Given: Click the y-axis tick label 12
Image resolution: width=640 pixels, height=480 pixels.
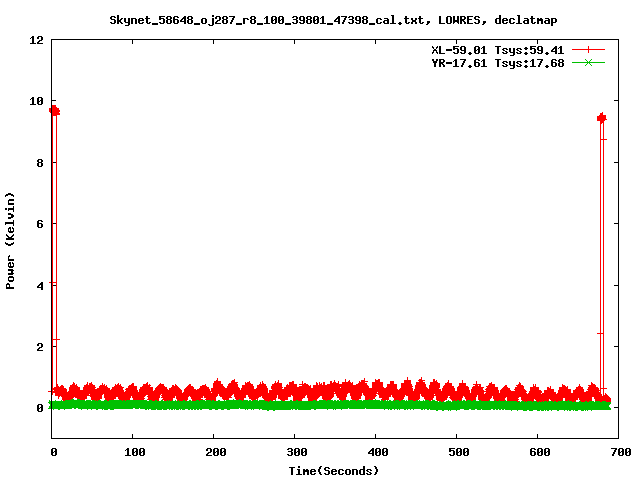Looking at the screenshot, I should point(36,40).
